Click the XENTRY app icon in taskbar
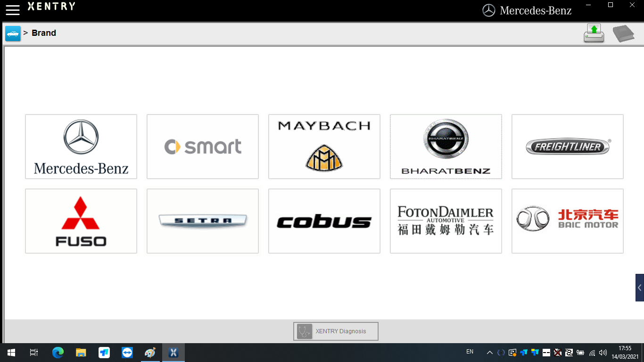 (173, 353)
